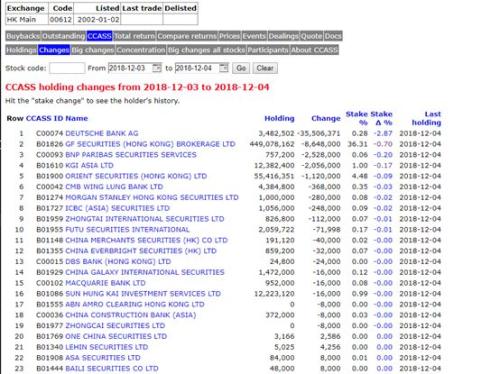The height and width of the screenshot is (374, 500).
Task: Open calendar picker beside to date
Action: [224, 68]
